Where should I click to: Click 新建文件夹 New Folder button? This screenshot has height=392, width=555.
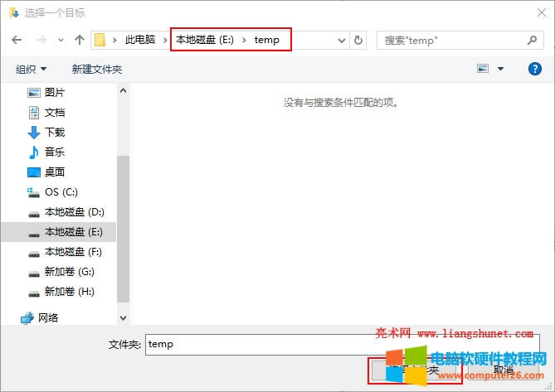(x=97, y=70)
